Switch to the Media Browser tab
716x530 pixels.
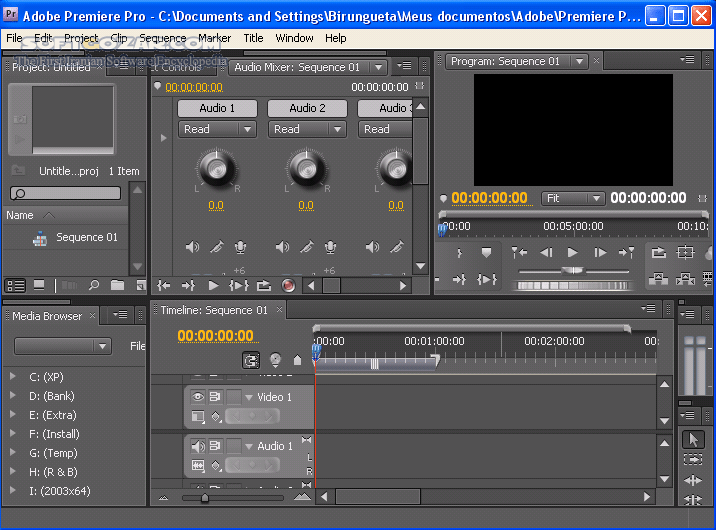click(x=48, y=316)
